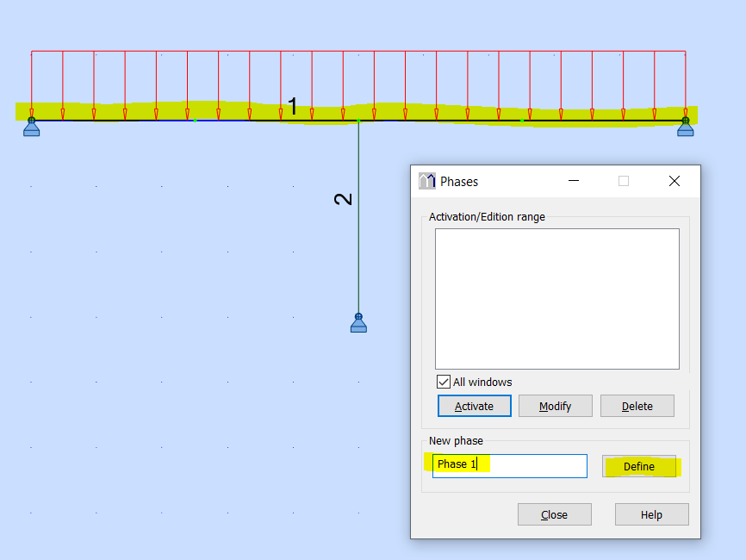Click the Define button to create Phase 1
This screenshot has height=560, width=746.
coord(638,466)
